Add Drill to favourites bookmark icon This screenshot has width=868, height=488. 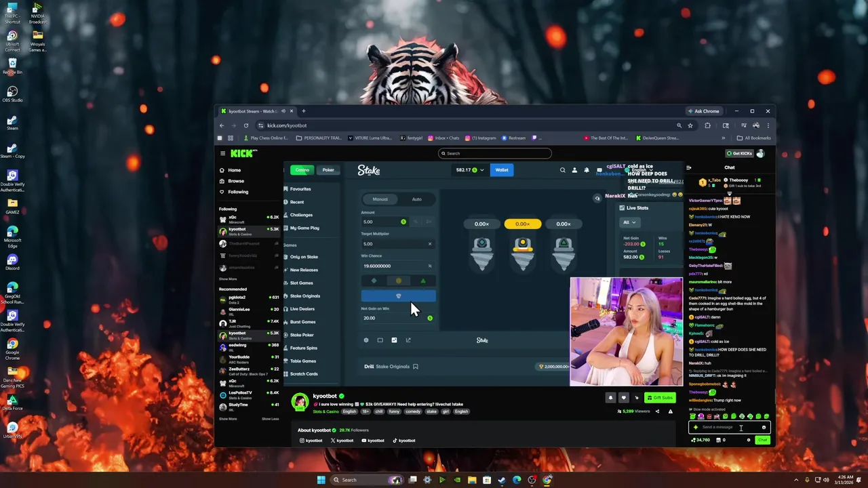pyautogui.click(x=416, y=367)
